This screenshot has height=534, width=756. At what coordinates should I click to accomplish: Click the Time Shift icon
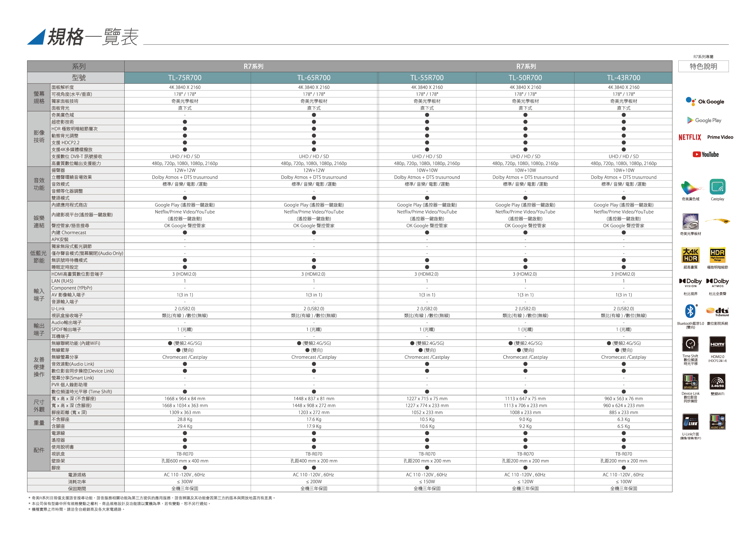[x=690, y=344]
